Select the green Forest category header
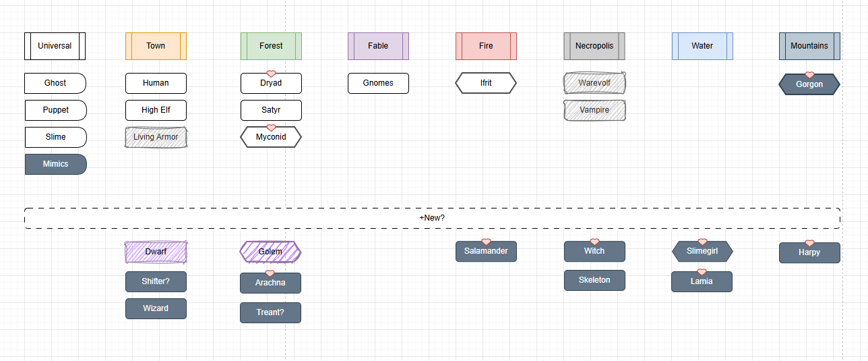The height and width of the screenshot is (361, 868). 271,46
